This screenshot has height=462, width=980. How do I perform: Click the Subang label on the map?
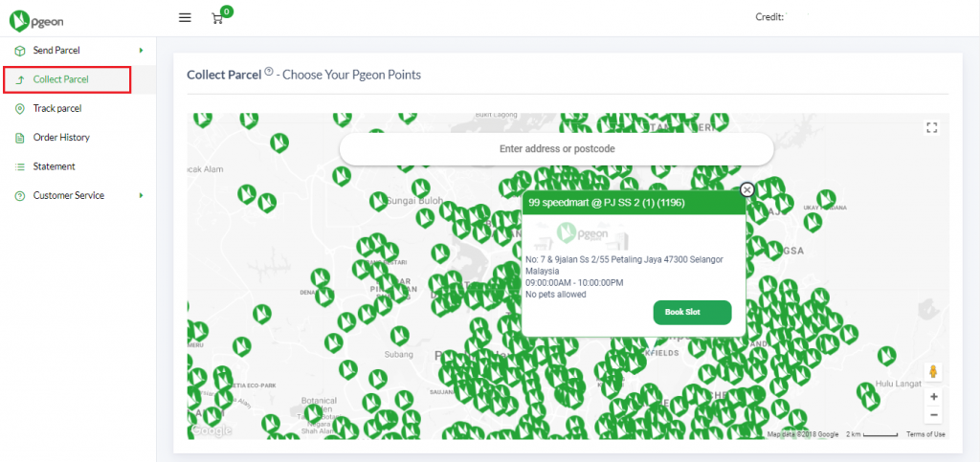tap(397, 355)
